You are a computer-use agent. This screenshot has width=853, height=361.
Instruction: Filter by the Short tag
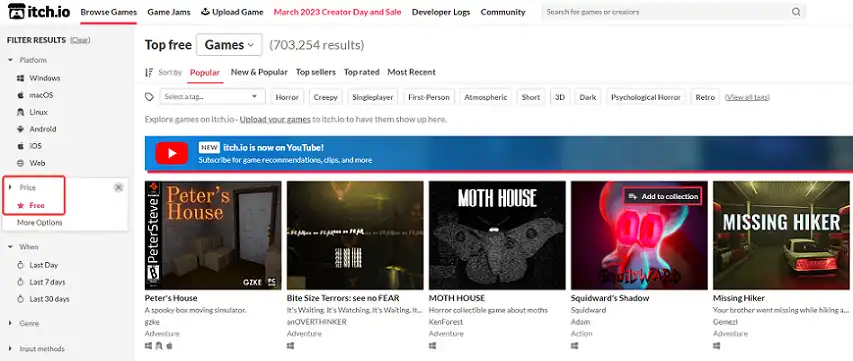click(x=530, y=97)
